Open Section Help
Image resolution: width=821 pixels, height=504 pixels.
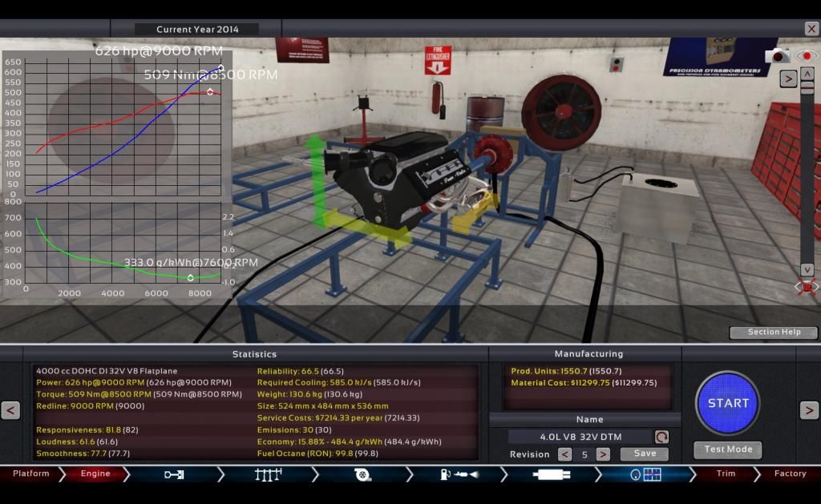pyautogui.click(x=774, y=332)
